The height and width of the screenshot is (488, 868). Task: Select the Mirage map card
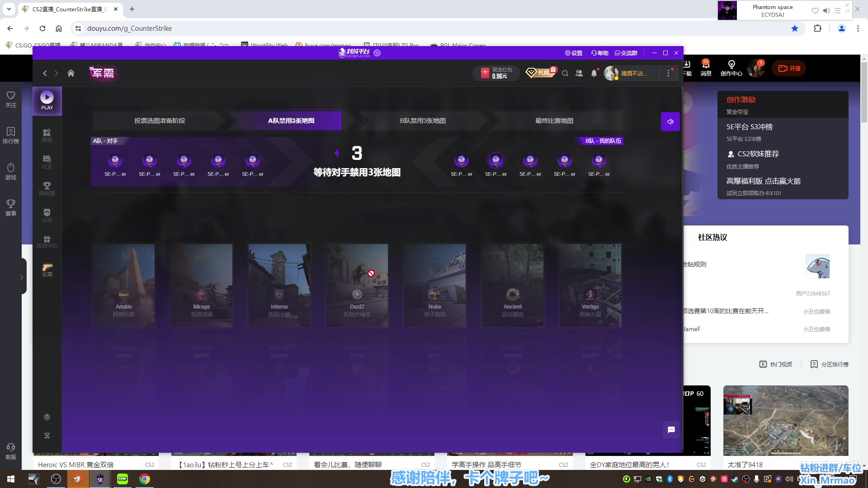[202, 286]
